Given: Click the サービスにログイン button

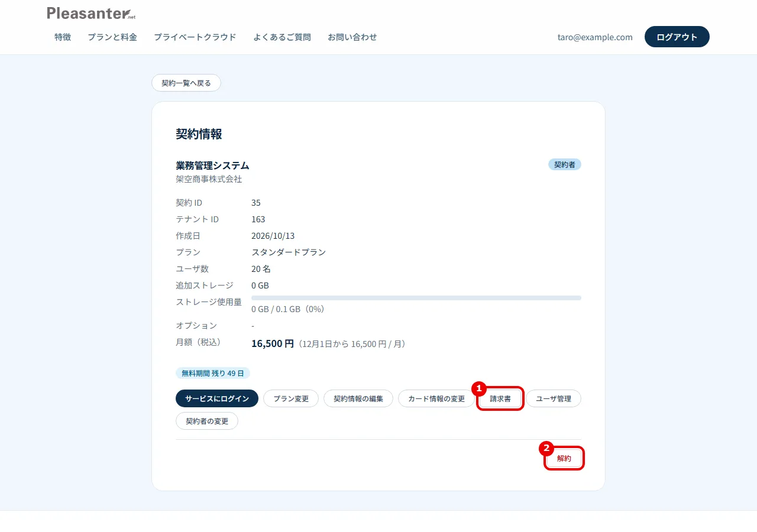Looking at the screenshot, I should [x=217, y=398].
